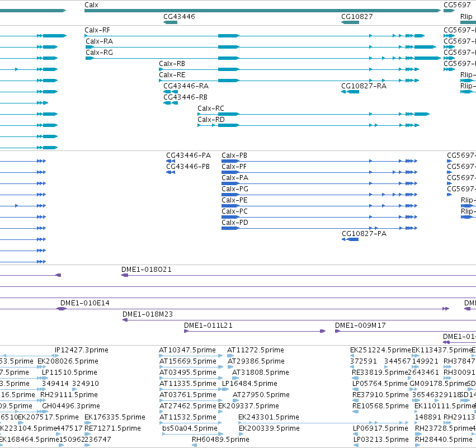Click the CG10827 gene label
This screenshot has width=476, height=448.
click(357, 17)
